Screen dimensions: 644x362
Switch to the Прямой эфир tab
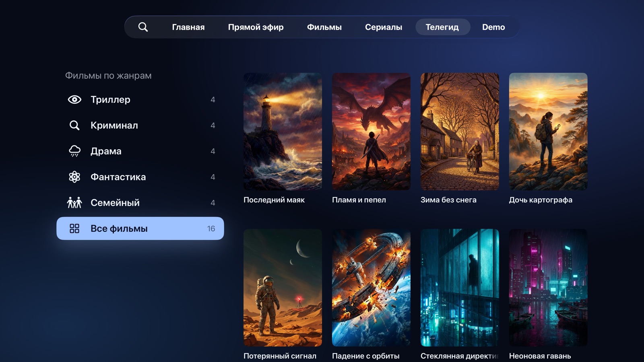tap(256, 27)
